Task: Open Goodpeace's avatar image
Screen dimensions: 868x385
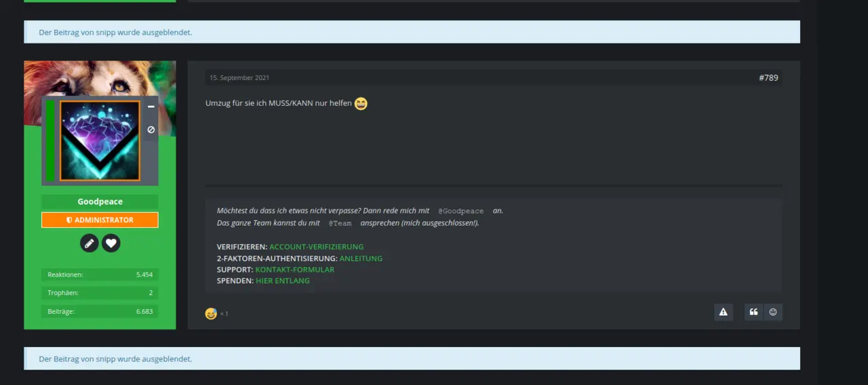Action: click(x=100, y=141)
